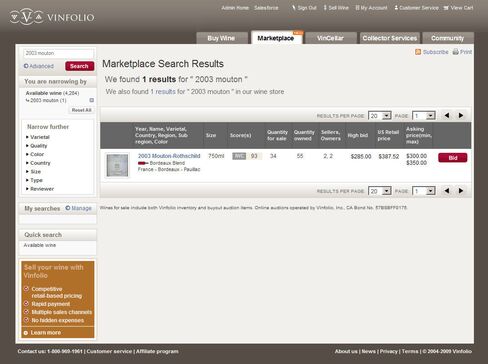Click the Sign Out link
Screen dimensions: 488x364
tap(304, 8)
